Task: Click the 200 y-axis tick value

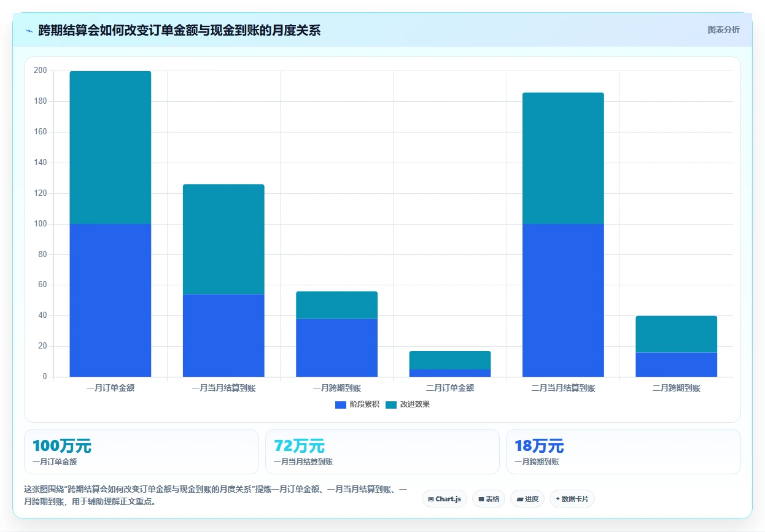Action: click(40, 71)
